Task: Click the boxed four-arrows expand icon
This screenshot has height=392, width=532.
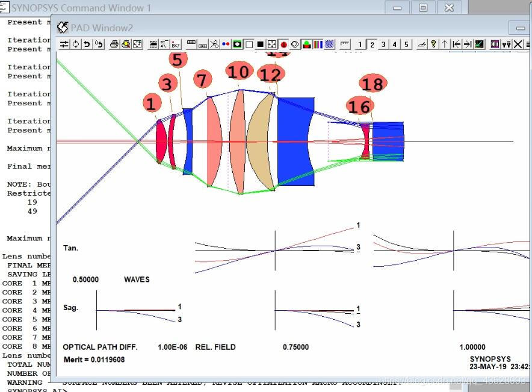Action: 272,44
